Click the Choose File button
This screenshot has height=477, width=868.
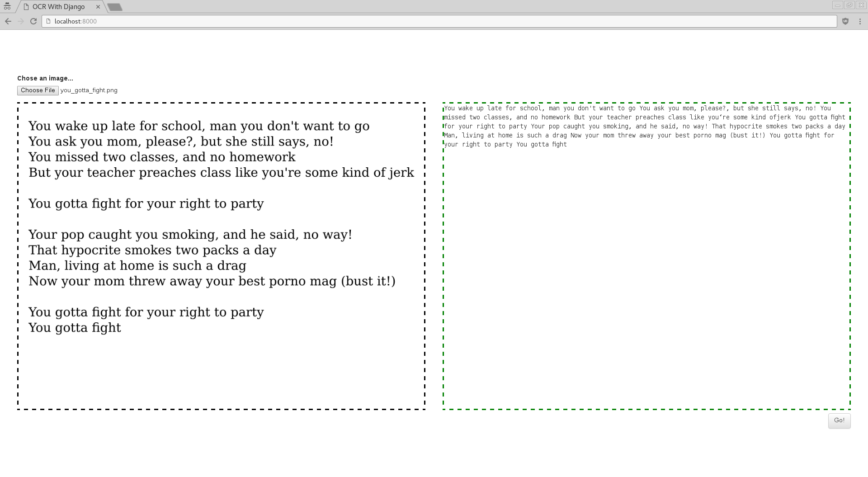[x=38, y=90]
